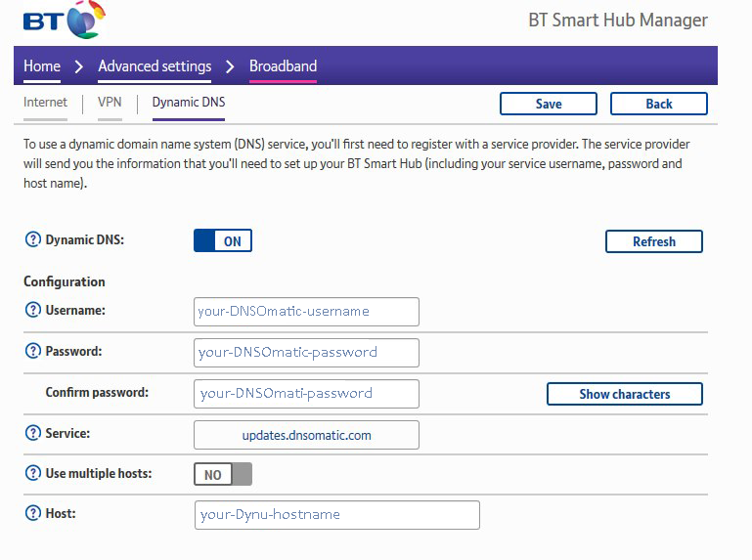
Task: Open help icon for Dynamic DNS
Action: pos(32,239)
